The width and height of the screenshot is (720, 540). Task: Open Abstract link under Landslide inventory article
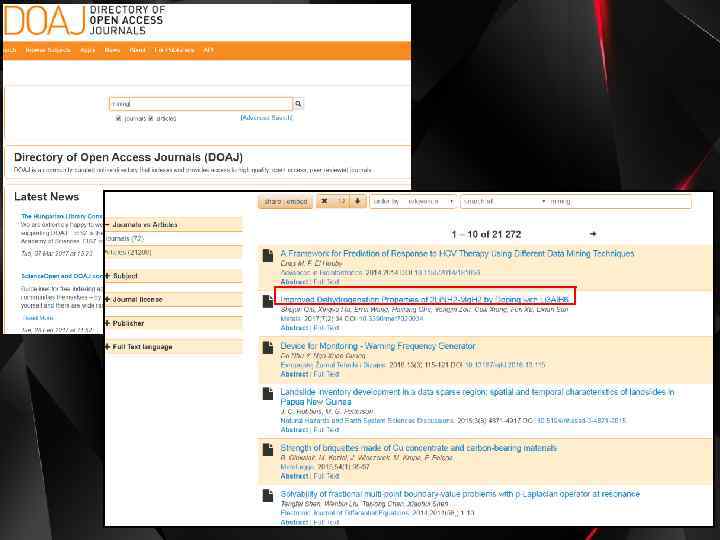[x=294, y=429]
